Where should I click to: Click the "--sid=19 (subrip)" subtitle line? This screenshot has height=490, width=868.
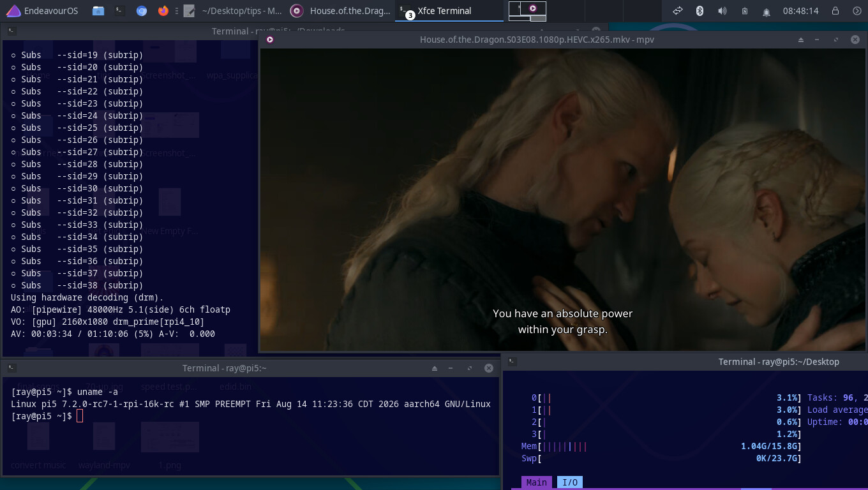pyautogui.click(x=77, y=55)
